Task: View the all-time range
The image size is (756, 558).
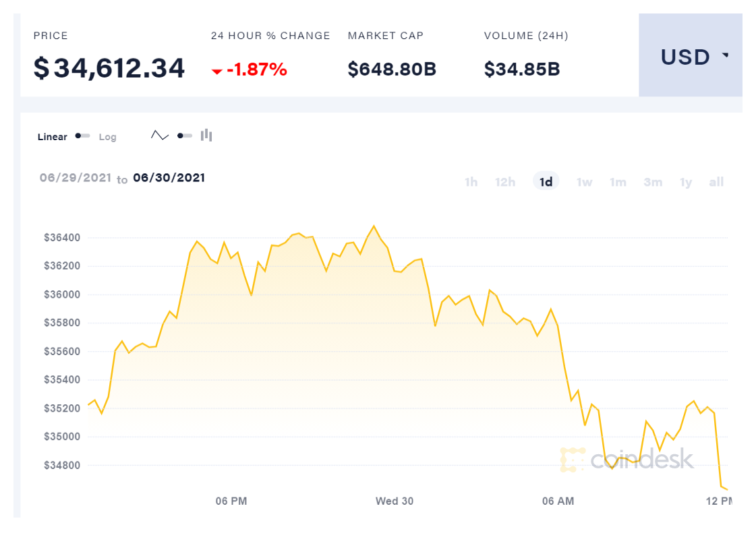Action: (x=716, y=182)
